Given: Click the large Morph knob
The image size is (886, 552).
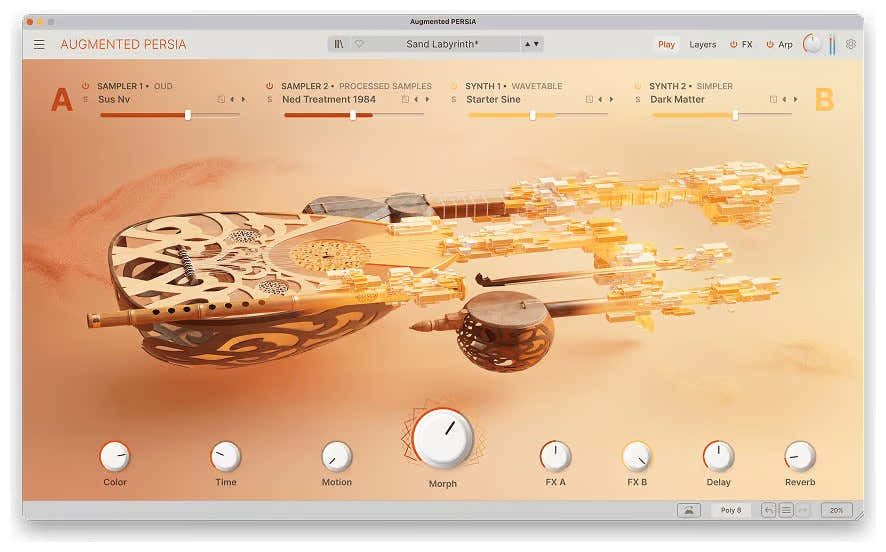Looking at the screenshot, I should point(442,438).
